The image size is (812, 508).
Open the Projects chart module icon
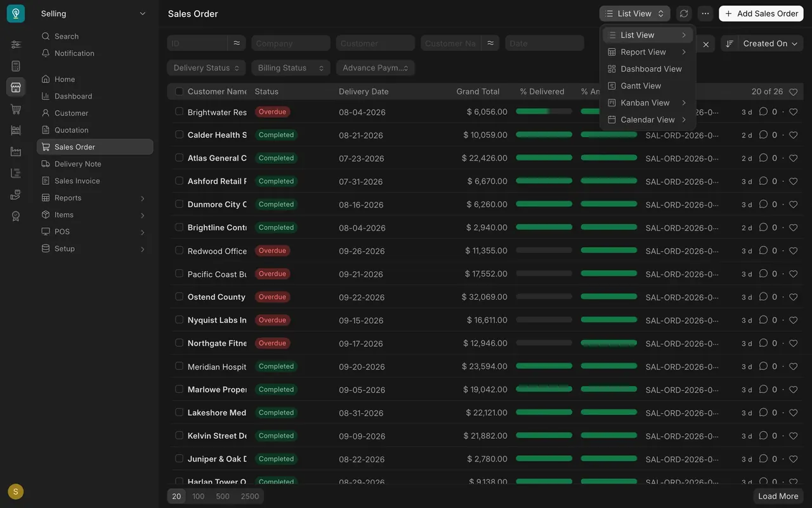coord(16,173)
